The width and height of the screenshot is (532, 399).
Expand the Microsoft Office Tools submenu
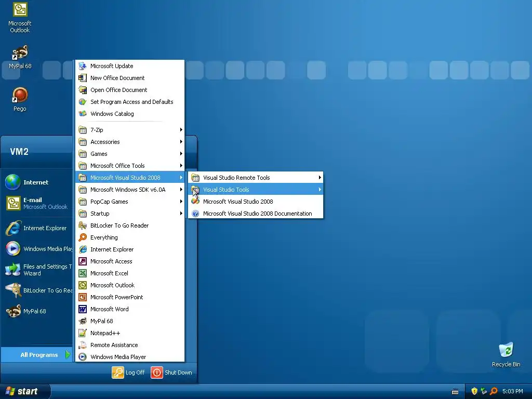tap(130, 166)
